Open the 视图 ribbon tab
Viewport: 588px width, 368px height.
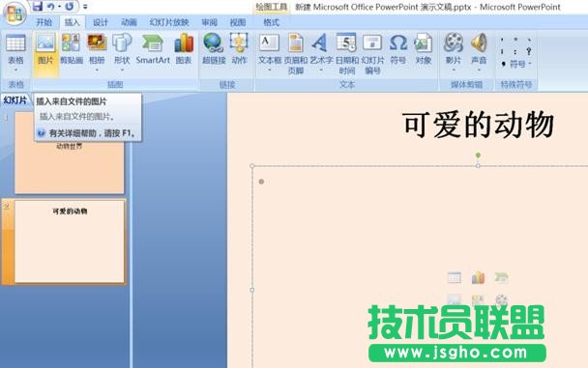(x=237, y=22)
